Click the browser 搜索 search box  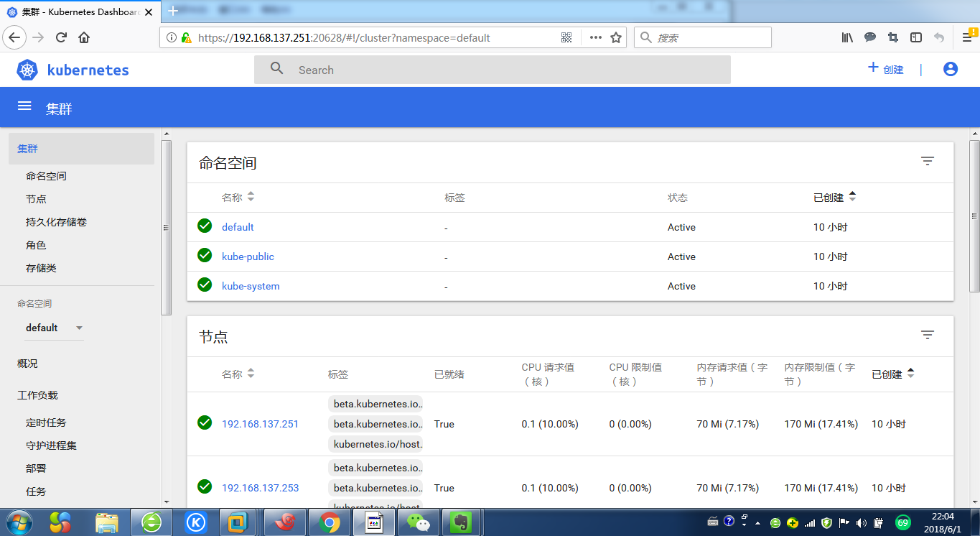[702, 37]
